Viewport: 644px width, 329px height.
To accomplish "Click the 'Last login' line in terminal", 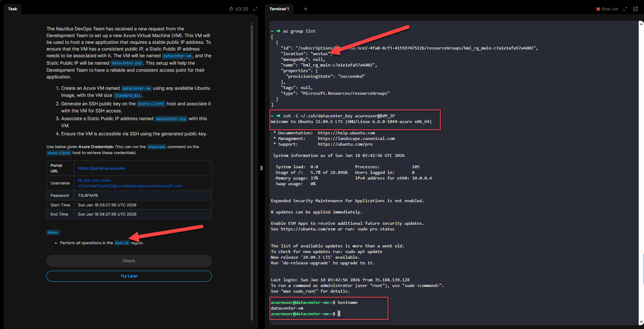I will click(x=340, y=280).
